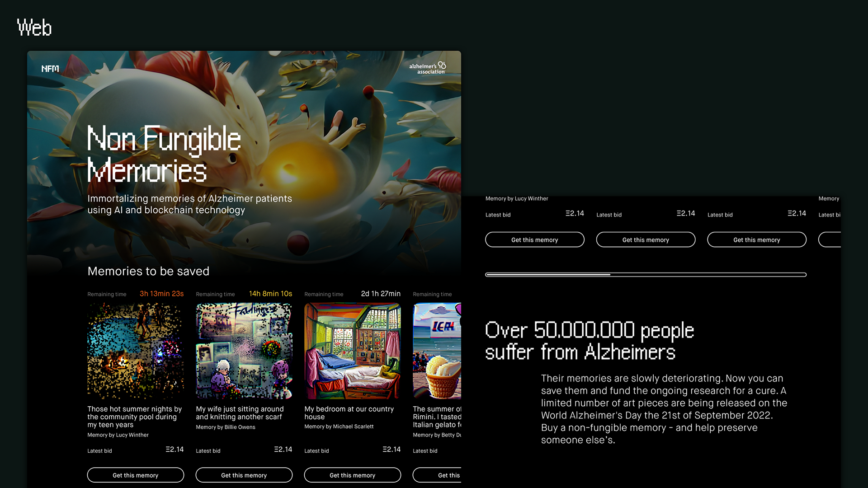Click the partially visible fourth Get this button
The image size is (868, 488).
[437, 475]
